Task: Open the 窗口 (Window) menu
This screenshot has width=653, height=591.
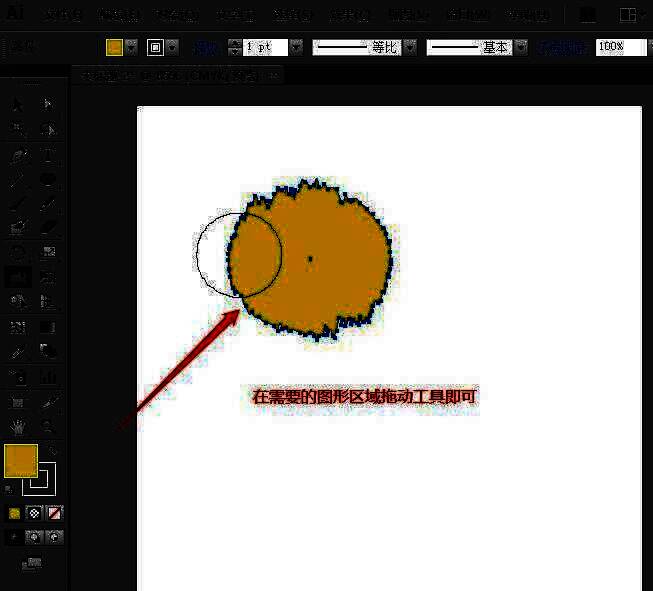Action: click(x=467, y=15)
